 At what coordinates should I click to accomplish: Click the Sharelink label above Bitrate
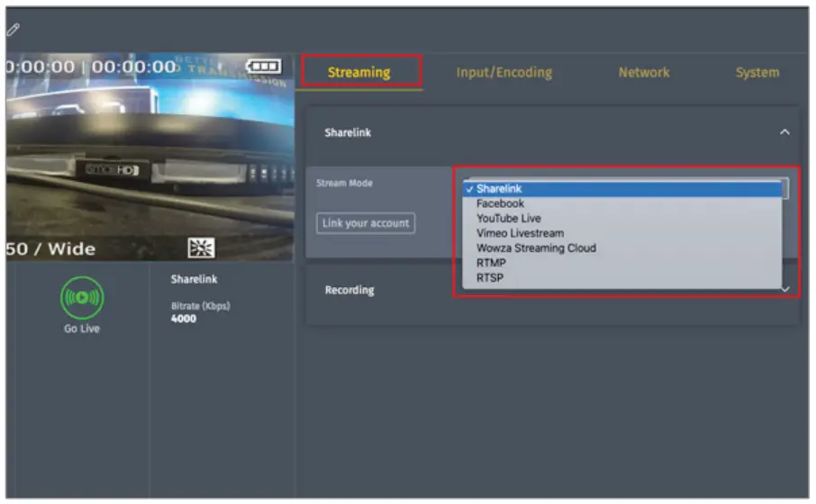click(195, 279)
